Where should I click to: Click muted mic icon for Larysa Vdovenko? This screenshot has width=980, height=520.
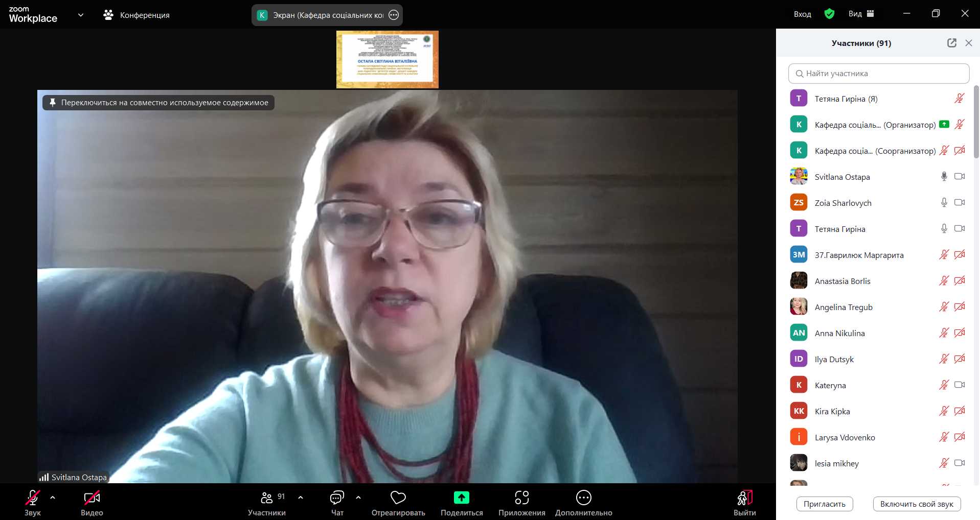point(944,437)
